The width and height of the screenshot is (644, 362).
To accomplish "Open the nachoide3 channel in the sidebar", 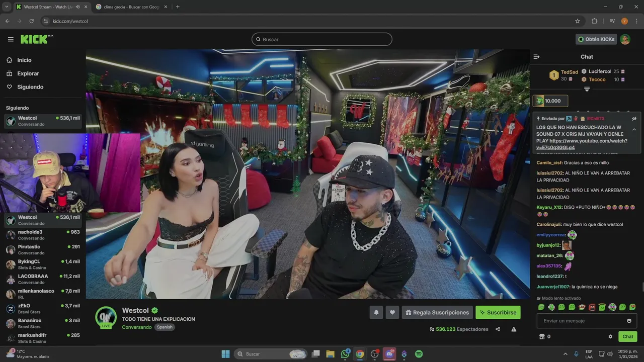I will click(43, 235).
